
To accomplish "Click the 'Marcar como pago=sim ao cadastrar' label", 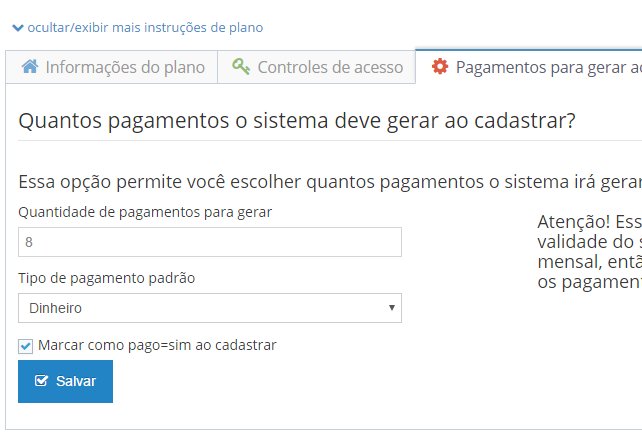I will click(157, 345).
